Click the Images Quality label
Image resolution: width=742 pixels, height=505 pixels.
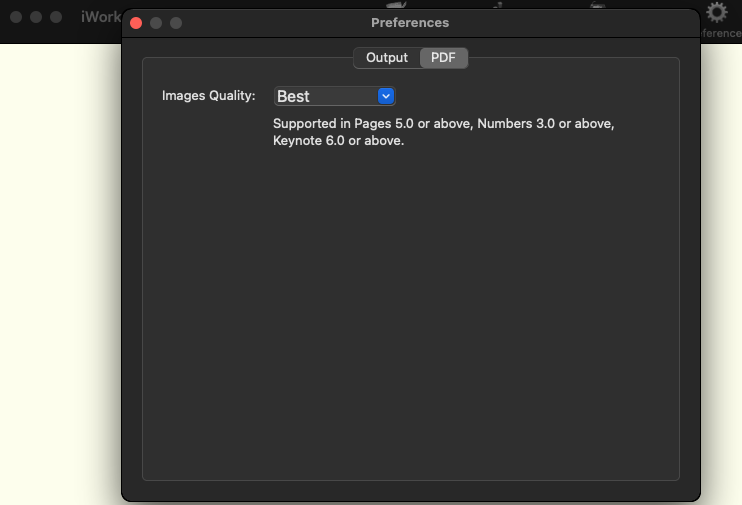tap(209, 96)
